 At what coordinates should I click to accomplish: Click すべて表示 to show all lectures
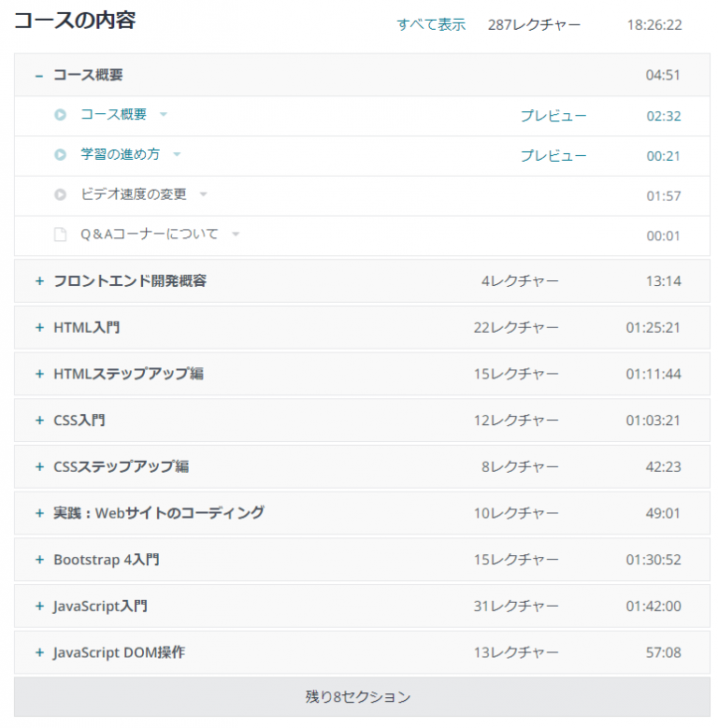coord(431,24)
